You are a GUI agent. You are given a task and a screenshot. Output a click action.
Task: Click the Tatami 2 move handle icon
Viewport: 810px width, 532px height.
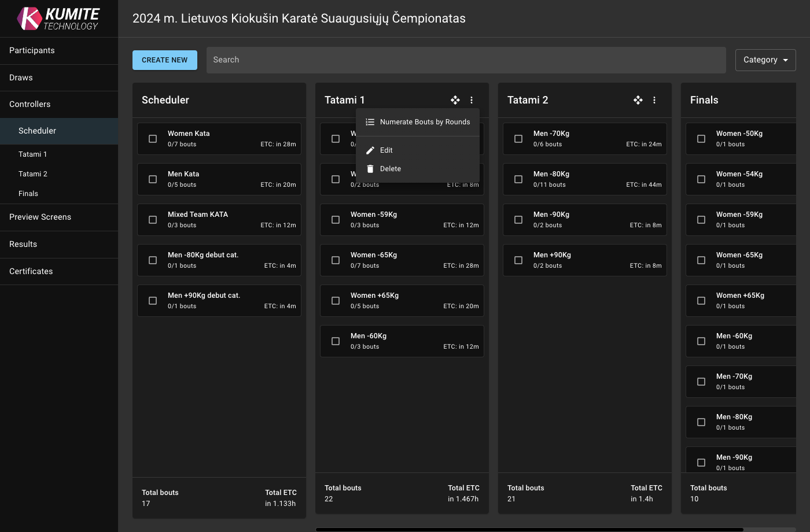pos(638,100)
